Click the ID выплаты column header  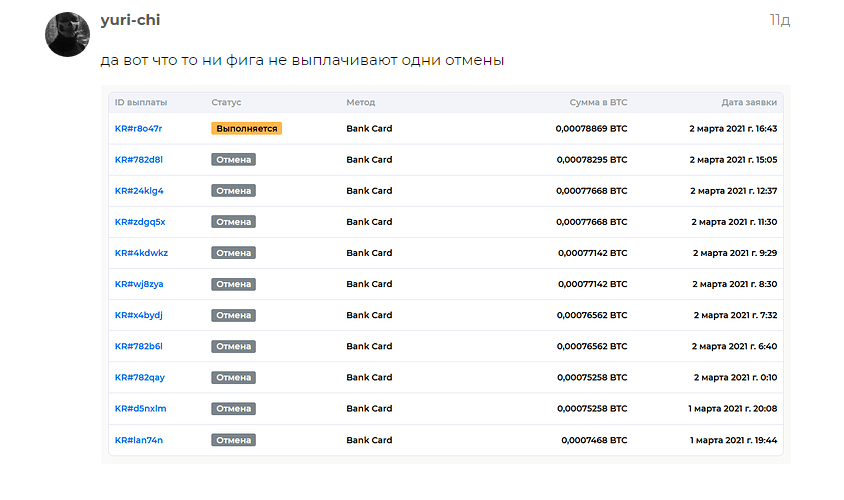tap(141, 102)
